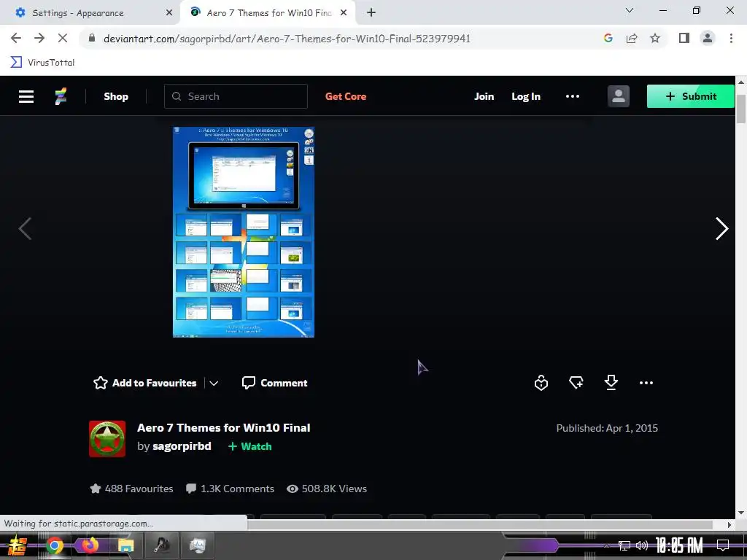747x560 pixels.
Task: Open the deviation more actions ellipsis
Action: pyautogui.click(x=646, y=382)
